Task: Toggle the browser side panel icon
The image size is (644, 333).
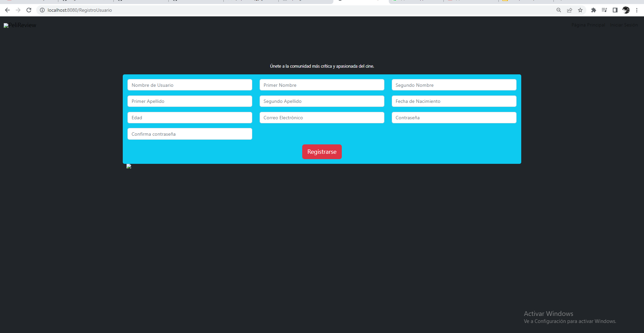Action: pos(615,10)
